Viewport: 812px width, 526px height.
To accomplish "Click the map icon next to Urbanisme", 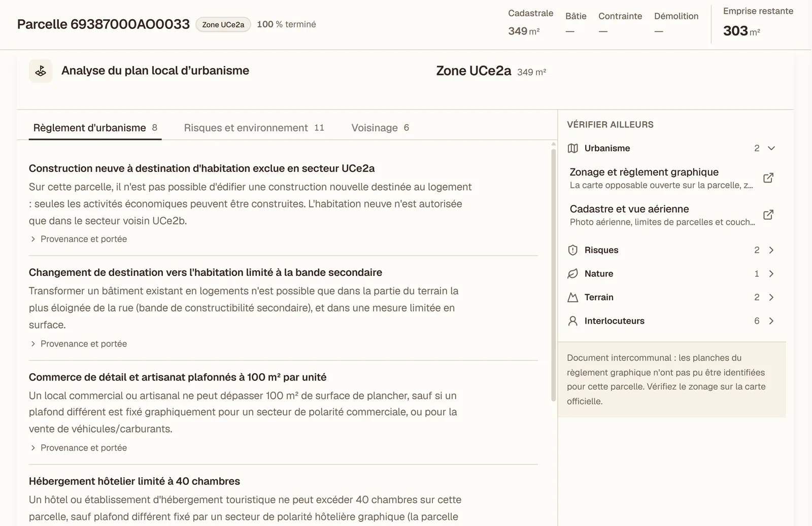I will click(x=573, y=148).
